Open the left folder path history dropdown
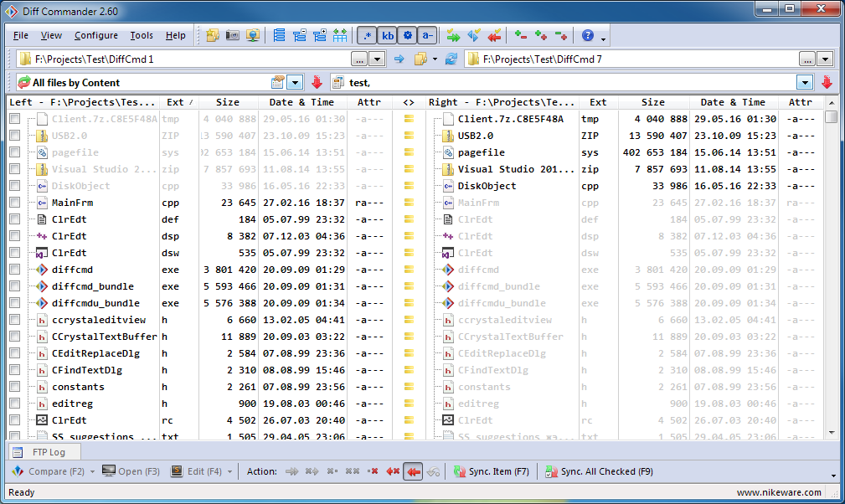This screenshot has height=504, width=845. pyautogui.click(x=378, y=59)
